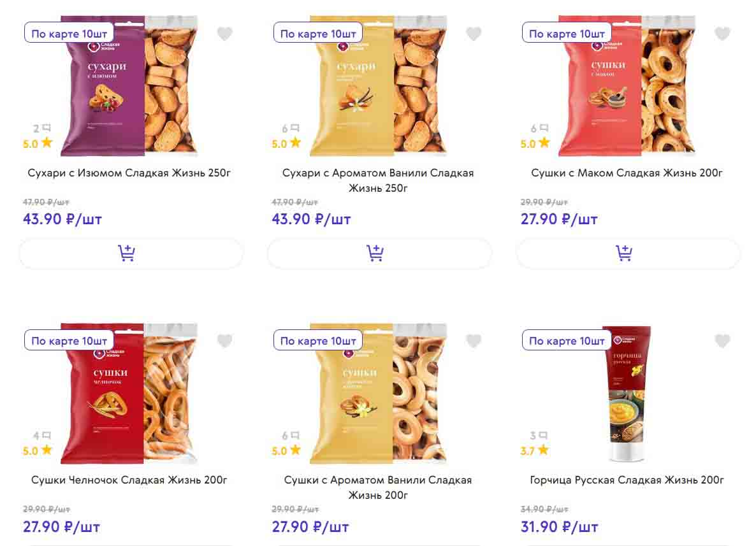Favorite Сушки с Ароматом Ванили heart icon

[x=473, y=341]
